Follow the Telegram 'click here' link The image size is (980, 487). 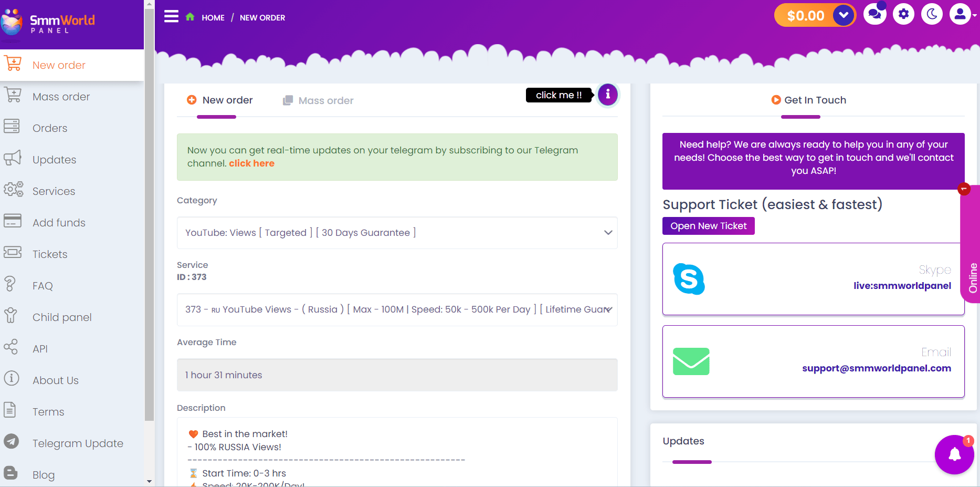[251, 163]
